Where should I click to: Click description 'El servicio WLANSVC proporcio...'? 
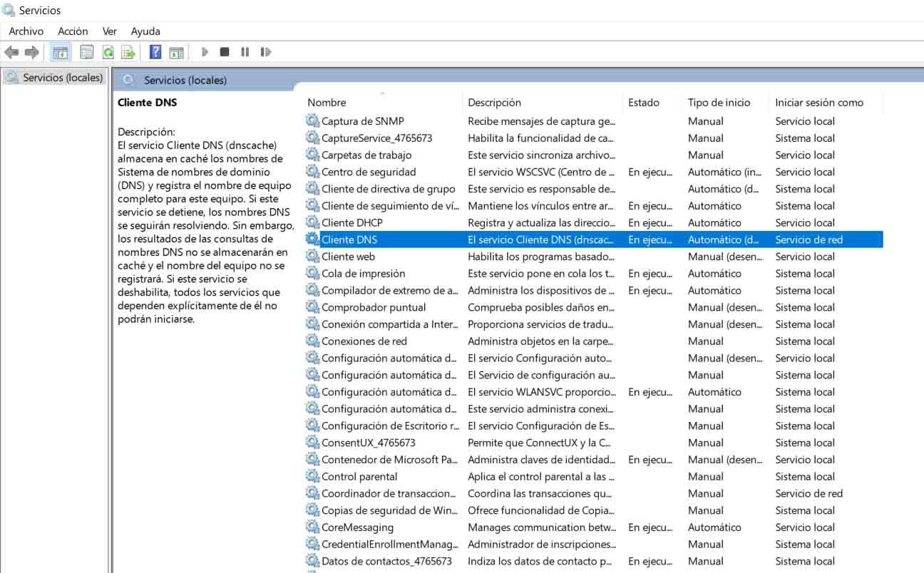(542, 392)
